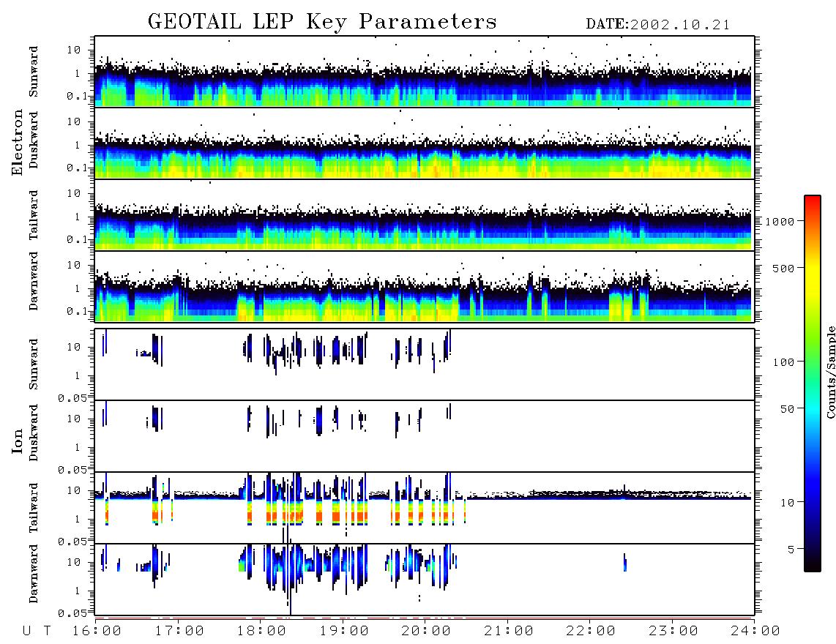
Task: Select the 20:00 time tick label
Action: [426, 632]
